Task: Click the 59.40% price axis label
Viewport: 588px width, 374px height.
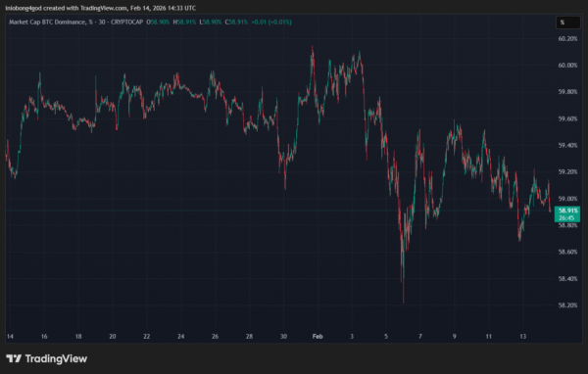Action: click(567, 146)
